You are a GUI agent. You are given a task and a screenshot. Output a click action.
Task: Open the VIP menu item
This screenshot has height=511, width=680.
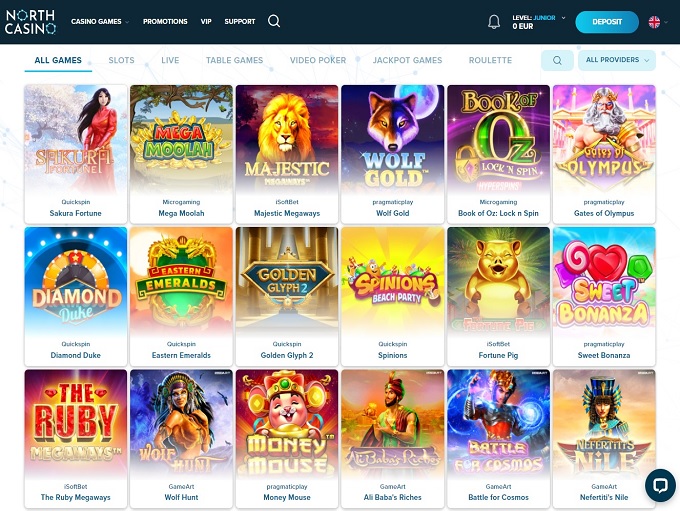point(206,21)
